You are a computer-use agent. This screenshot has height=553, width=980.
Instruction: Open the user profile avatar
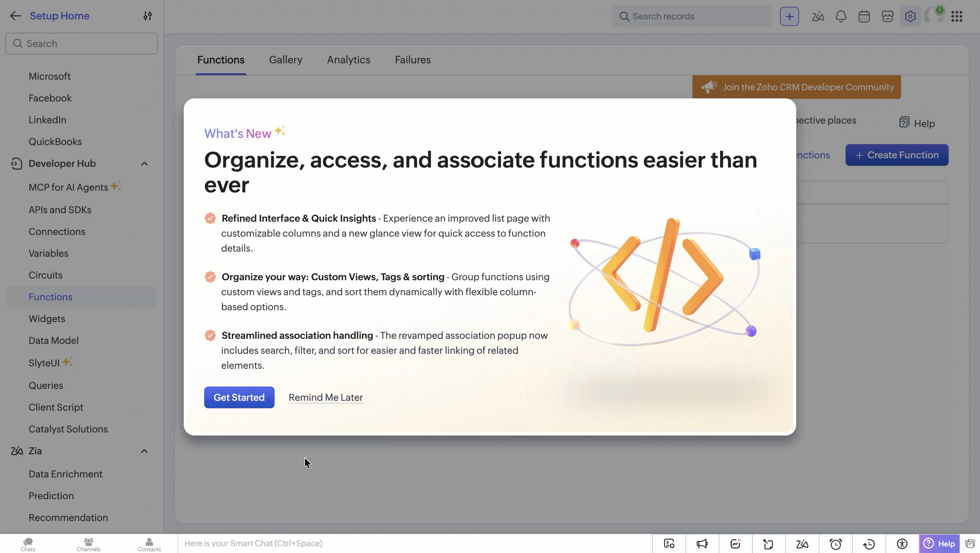pyautogui.click(x=934, y=16)
